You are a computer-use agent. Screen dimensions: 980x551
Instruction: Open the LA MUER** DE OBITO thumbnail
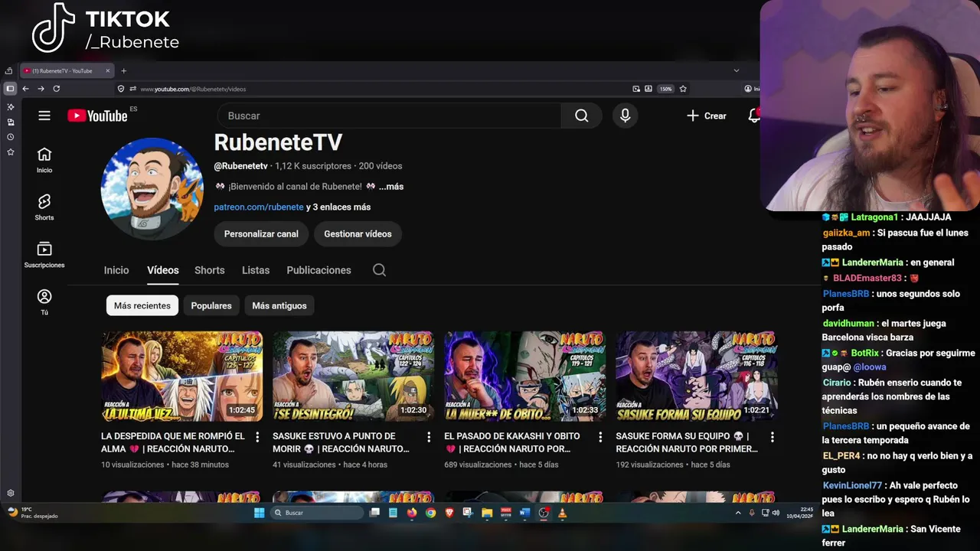525,377
